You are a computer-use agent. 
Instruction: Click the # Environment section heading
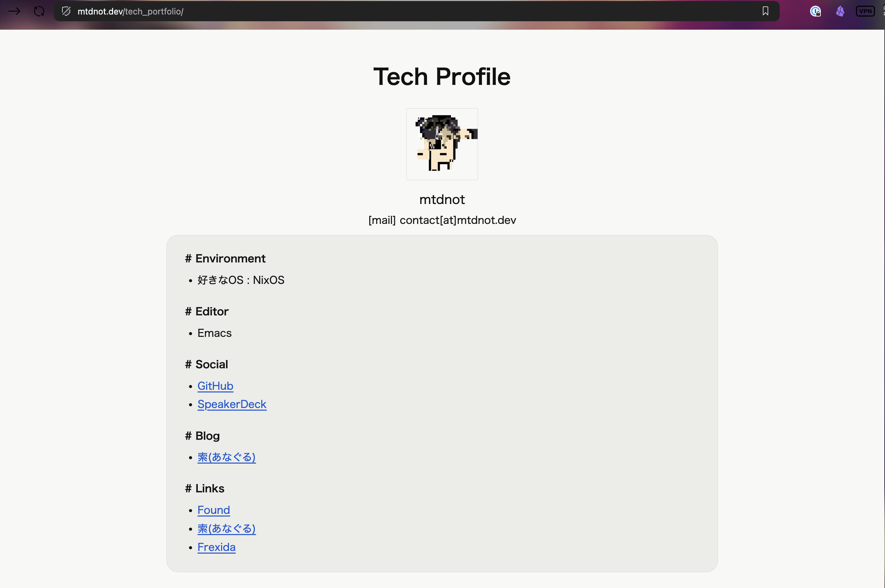[225, 258]
